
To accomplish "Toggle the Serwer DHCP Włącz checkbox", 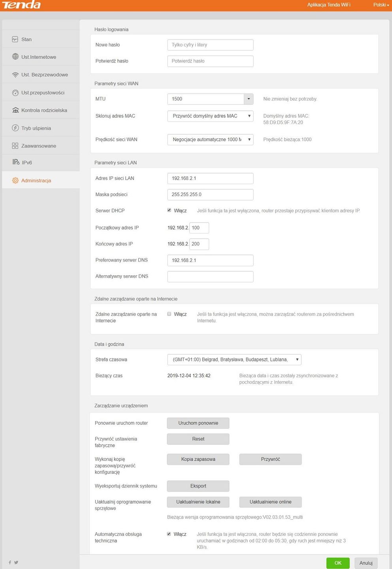I will [169, 210].
